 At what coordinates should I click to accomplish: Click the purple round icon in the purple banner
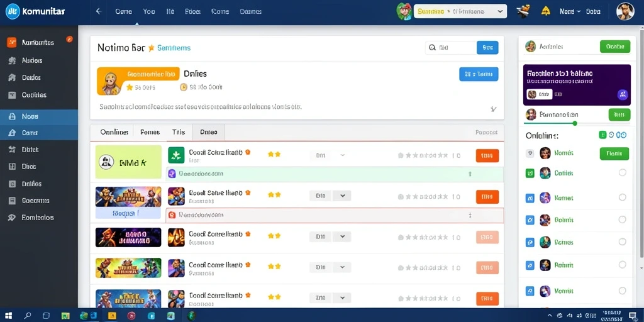(x=623, y=94)
